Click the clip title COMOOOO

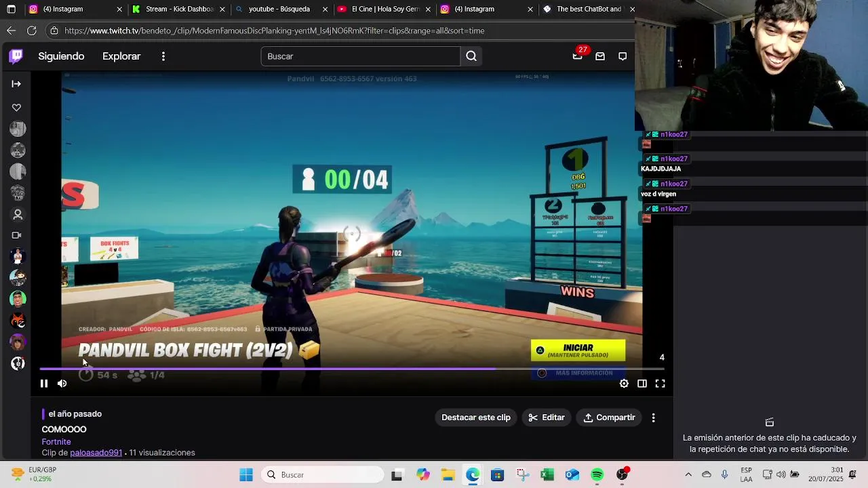click(64, 430)
